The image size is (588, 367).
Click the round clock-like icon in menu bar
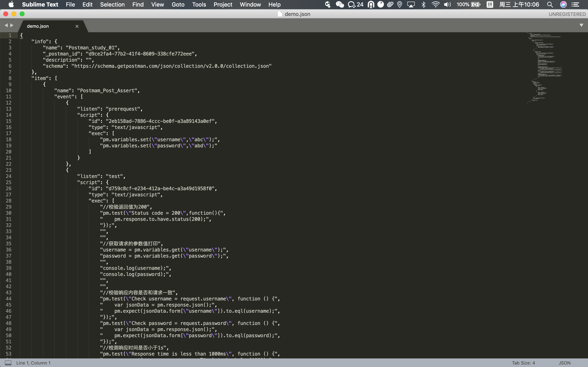(381, 4)
